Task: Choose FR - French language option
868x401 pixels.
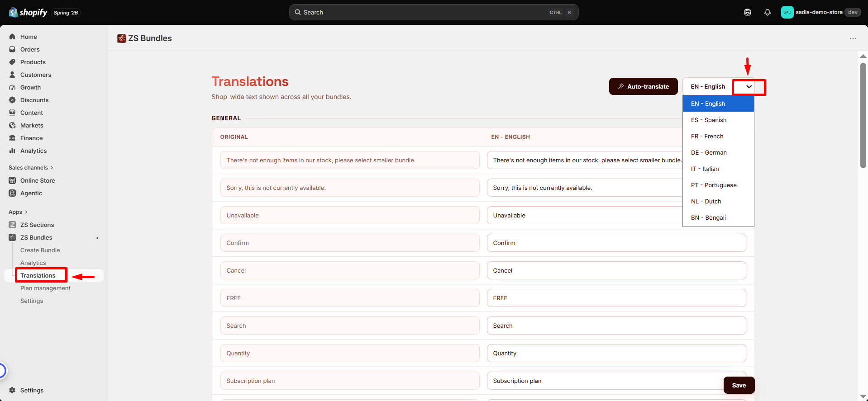Action: (718, 136)
